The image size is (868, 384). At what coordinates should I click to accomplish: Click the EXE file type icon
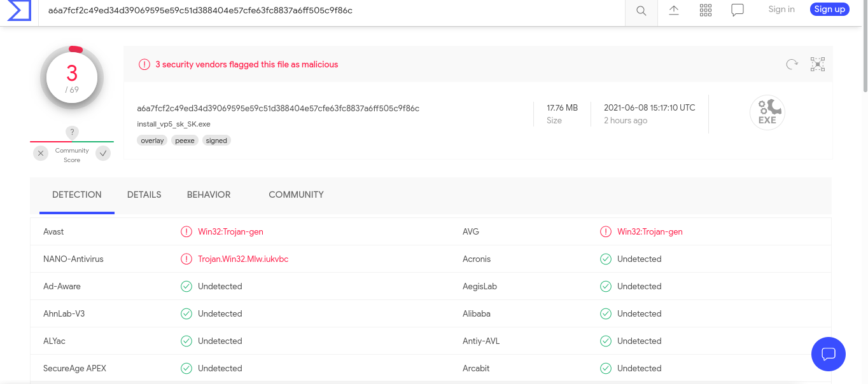click(x=767, y=113)
